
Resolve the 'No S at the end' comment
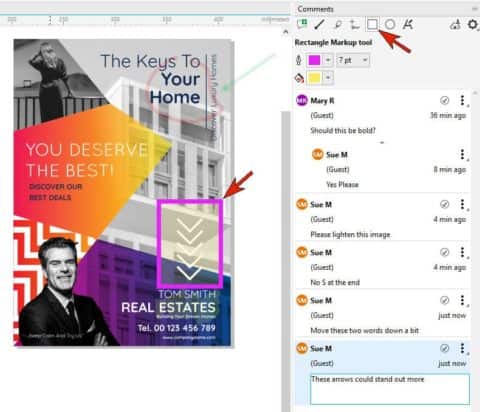pos(444,252)
